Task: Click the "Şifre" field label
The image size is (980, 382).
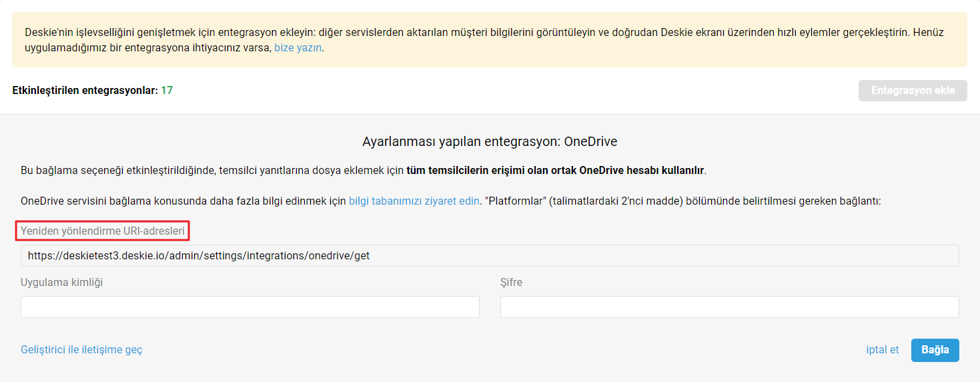Action: [x=512, y=282]
